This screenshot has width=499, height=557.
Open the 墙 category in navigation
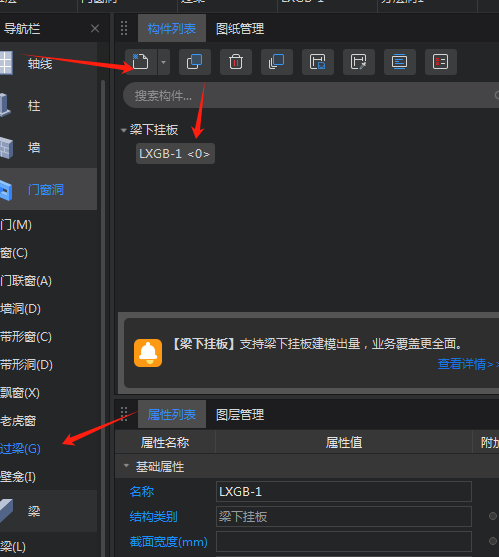48,147
